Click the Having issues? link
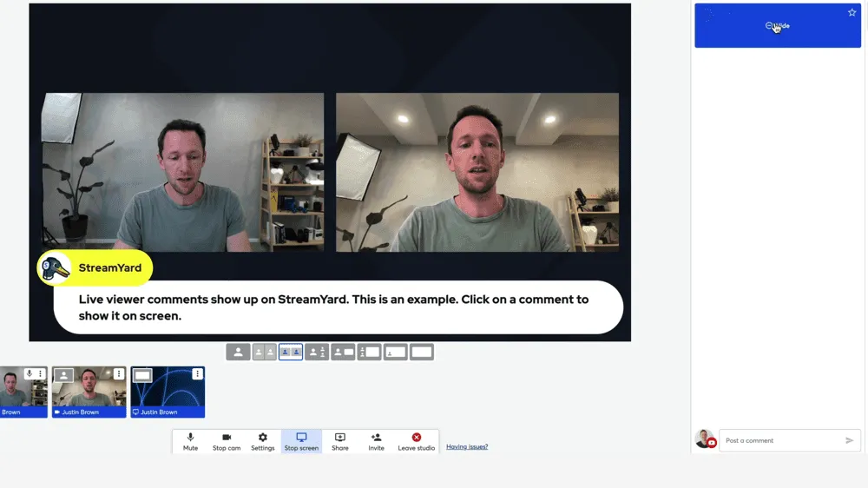This screenshot has height=488, width=868. 467,447
